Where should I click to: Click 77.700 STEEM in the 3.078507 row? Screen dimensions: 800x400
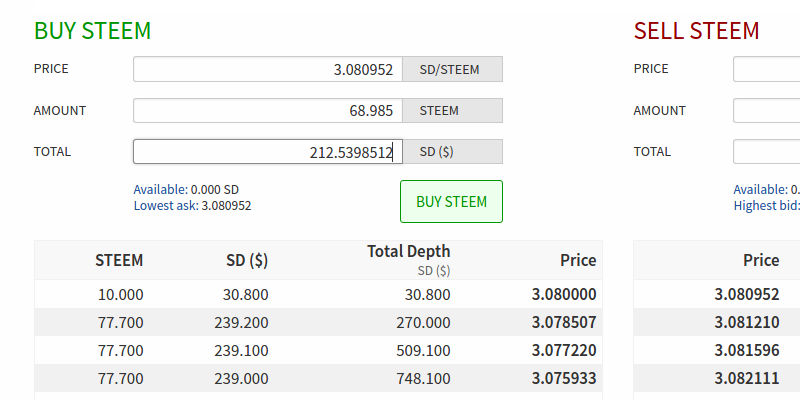point(120,322)
